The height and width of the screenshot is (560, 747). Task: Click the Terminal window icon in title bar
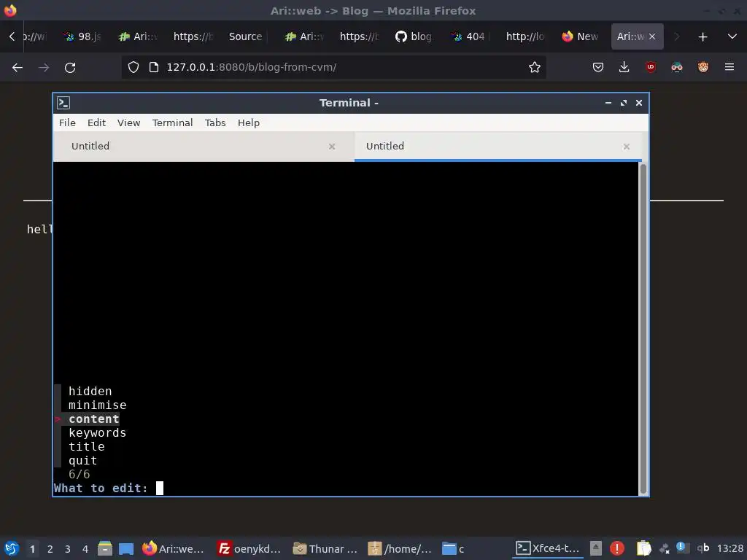63,103
